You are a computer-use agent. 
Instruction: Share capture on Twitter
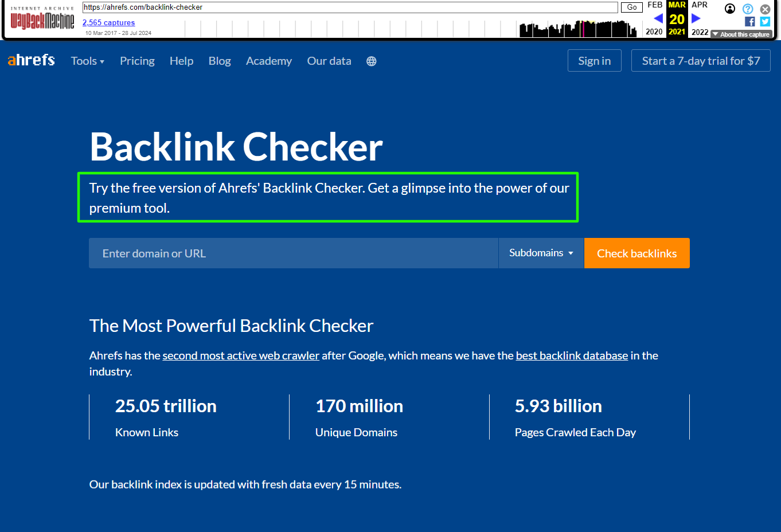point(765,22)
